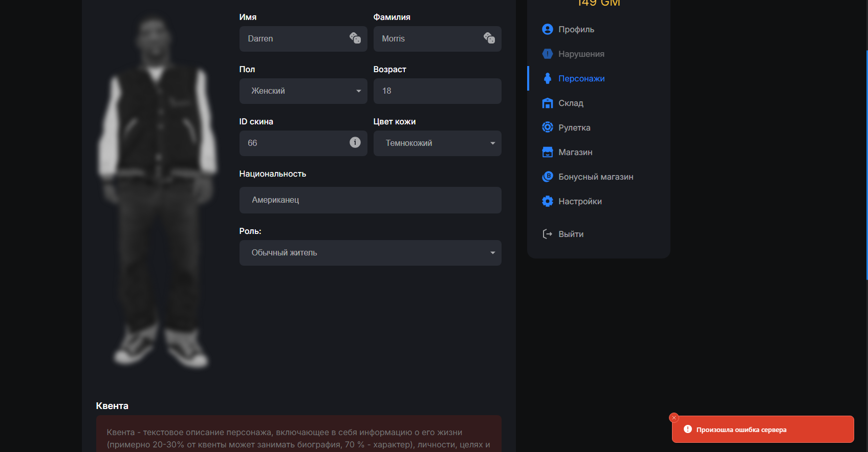Click the Квента description text area
Viewport: 868px width, 452px height.
(x=298, y=438)
